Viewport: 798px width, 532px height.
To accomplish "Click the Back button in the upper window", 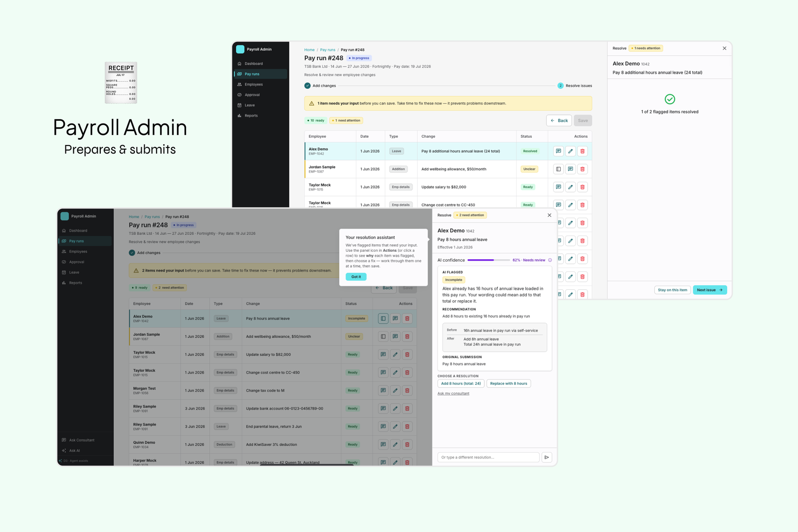I will (x=559, y=121).
